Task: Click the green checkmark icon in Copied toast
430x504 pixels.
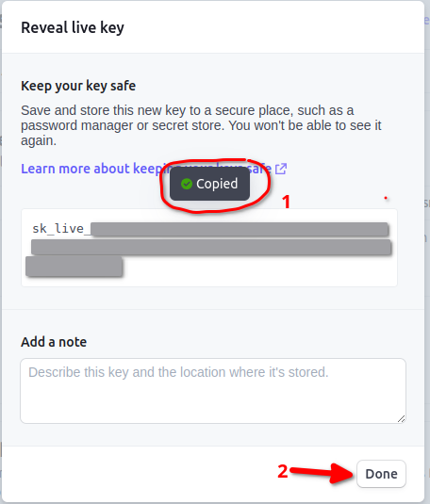Action: click(187, 184)
